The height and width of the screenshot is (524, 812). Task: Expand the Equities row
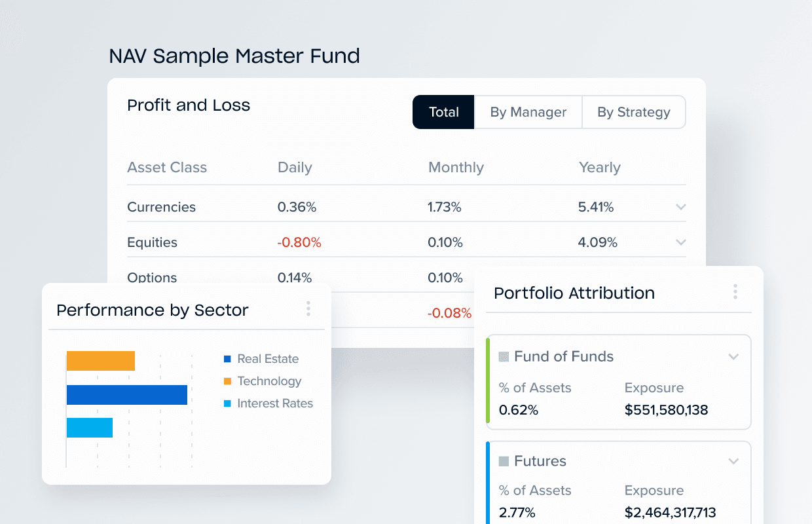(x=681, y=242)
